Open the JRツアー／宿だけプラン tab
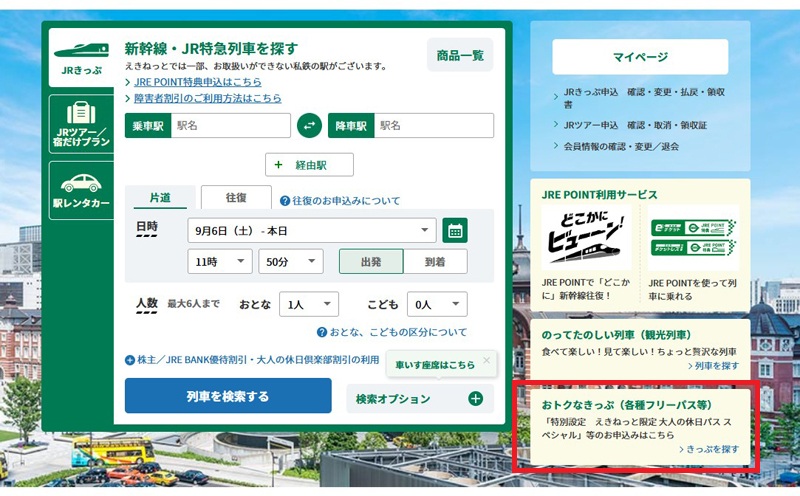800x496 pixels. [81, 124]
